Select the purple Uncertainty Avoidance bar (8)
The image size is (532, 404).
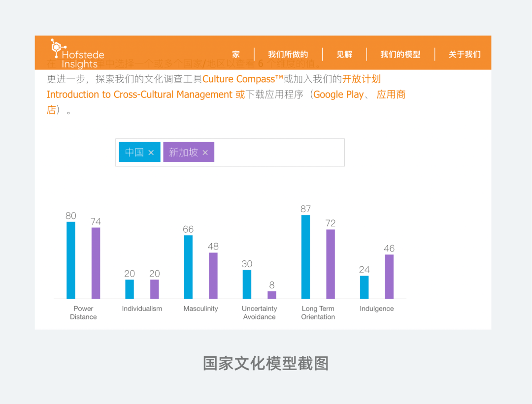[272, 295]
